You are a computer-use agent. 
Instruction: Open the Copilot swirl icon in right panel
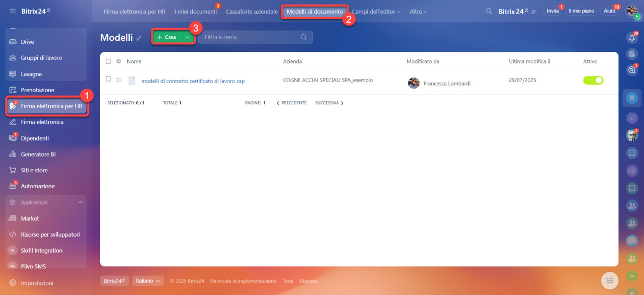pyautogui.click(x=632, y=54)
